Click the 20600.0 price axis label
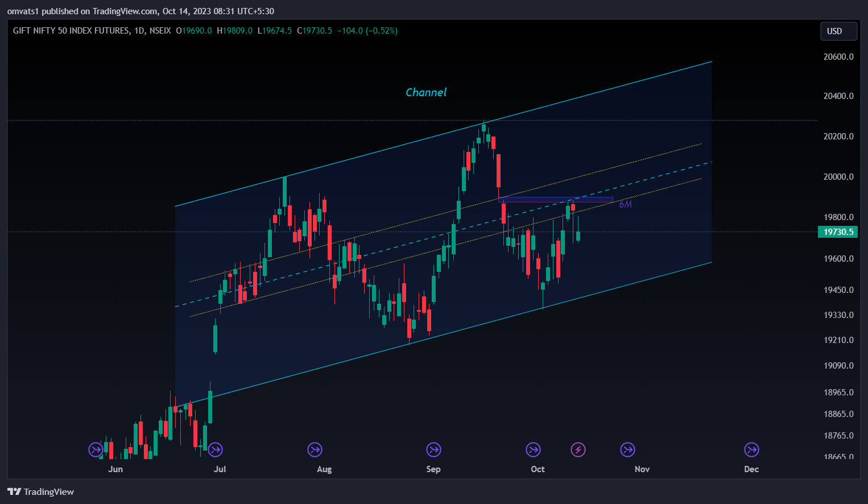Image resolution: width=868 pixels, height=504 pixels. [838, 57]
